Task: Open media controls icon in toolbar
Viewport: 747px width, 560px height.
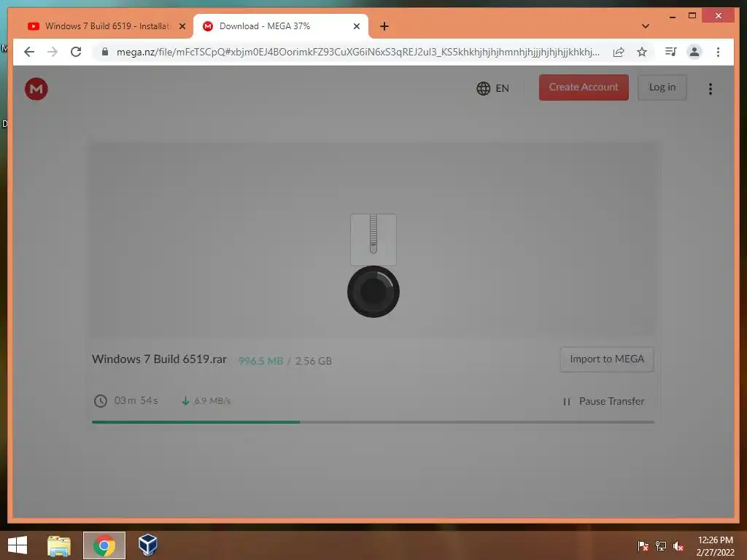Action: pos(671,52)
